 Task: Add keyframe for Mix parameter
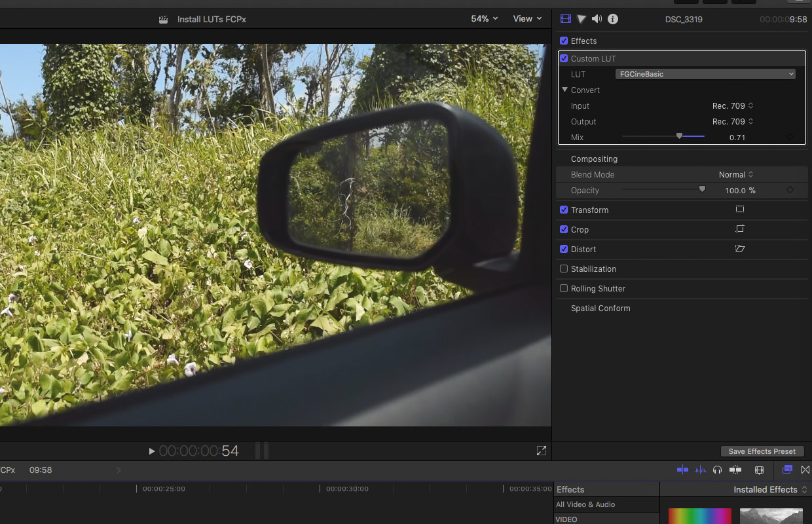(x=790, y=137)
